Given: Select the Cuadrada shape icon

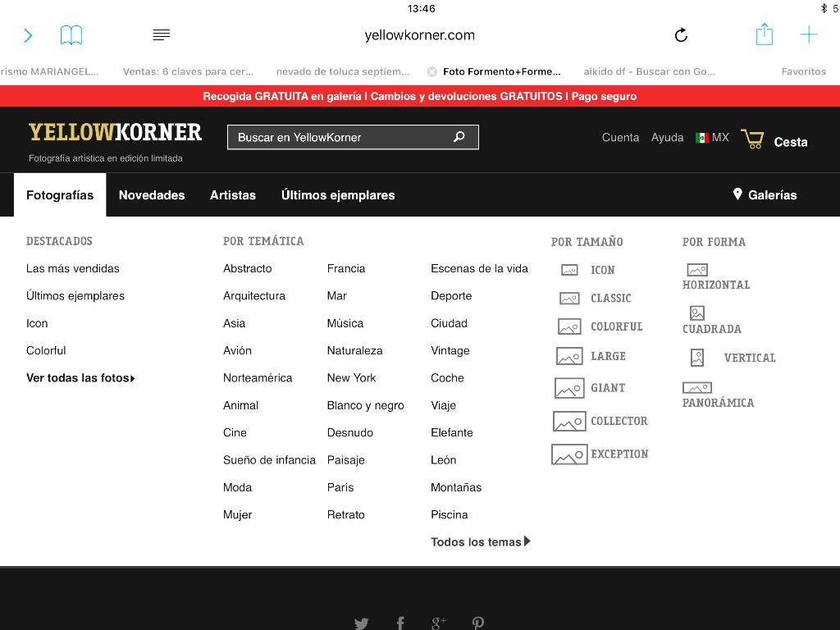Looking at the screenshot, I should [x=697, y=313].
